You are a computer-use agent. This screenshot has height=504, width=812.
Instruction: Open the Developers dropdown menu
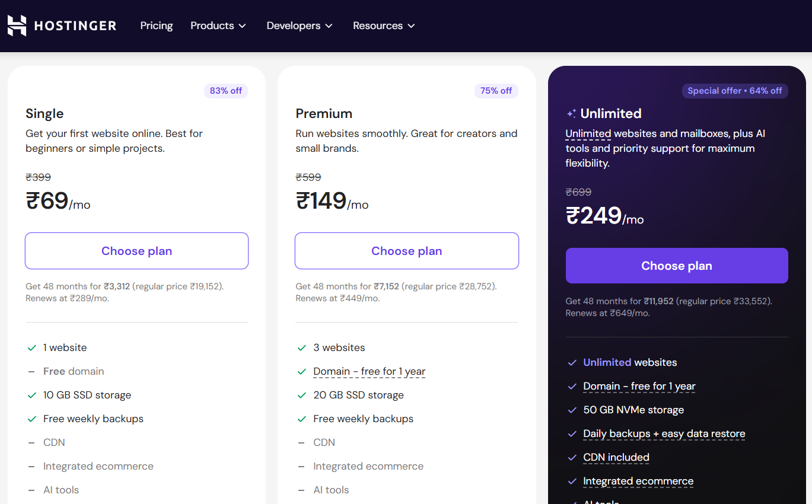coord(300,25)
